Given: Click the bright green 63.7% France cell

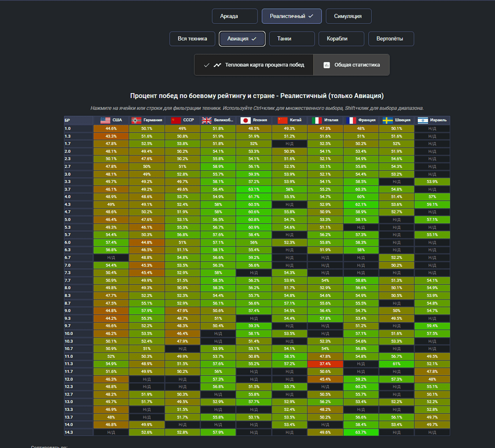Looking at the screenshot, I should pos(361,432).
